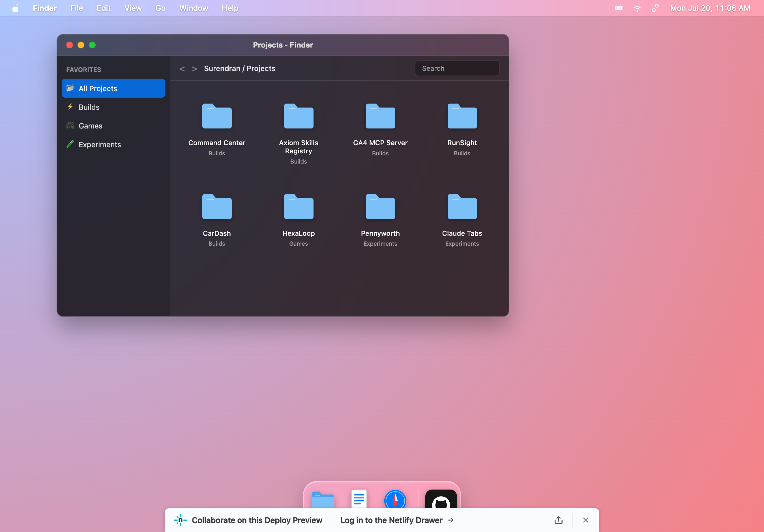
Task: Open the HexaLoop folder icon
Action: click(x=299, y=206)
